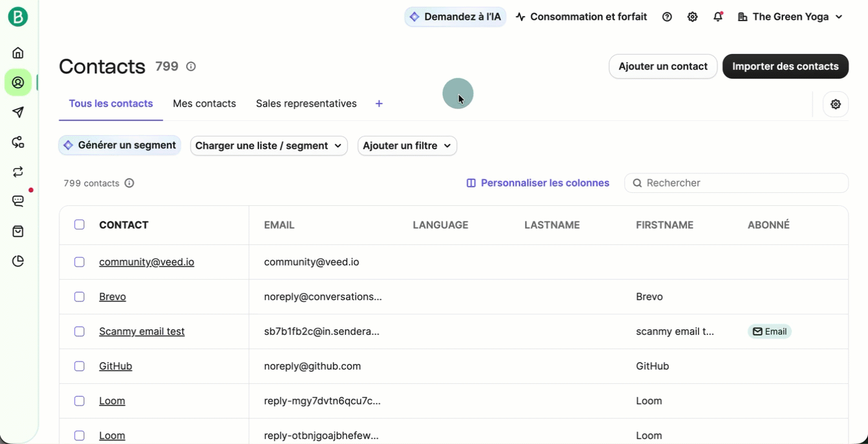Click the help question mark icon
The height and width of the screenshot is (444, 868).
(667, 17)
